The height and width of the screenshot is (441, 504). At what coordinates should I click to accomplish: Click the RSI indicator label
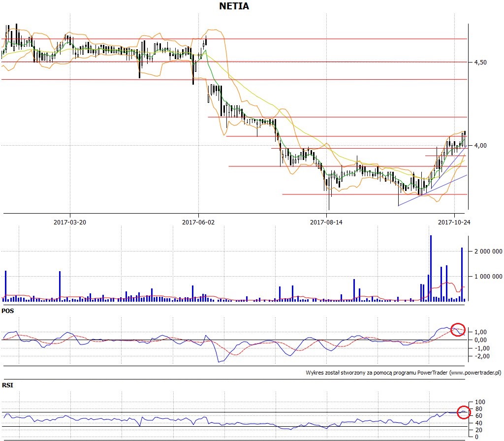pyautogui.click(x=7, y=385)
